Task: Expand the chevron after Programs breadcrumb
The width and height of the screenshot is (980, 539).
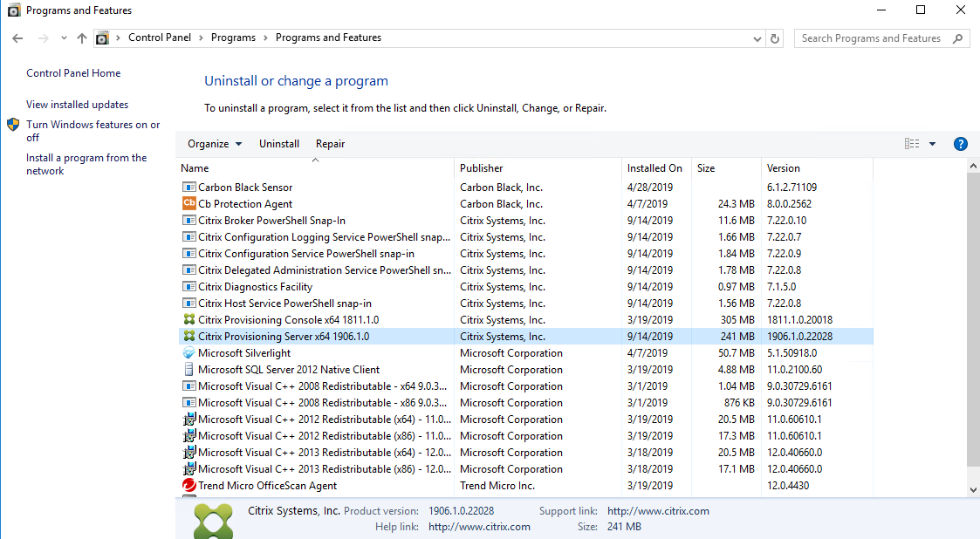Action: pos(265,38)
